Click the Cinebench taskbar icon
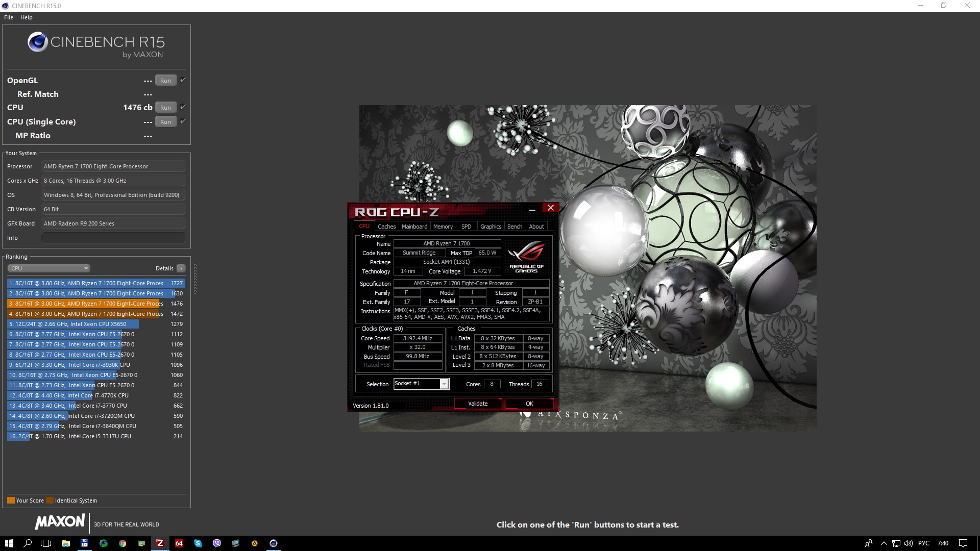This screenshot has height=551, width=980. pos(274,543)
